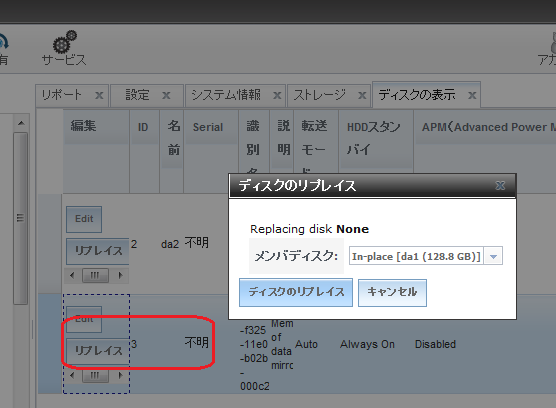Click the da2 name cell
The image size is (556, 408).
(x=170, y=244)
